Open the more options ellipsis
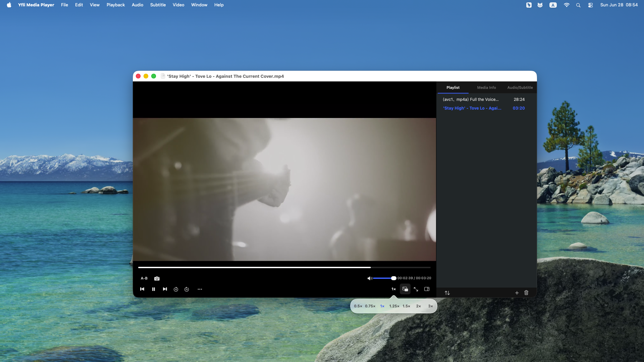Image resolution: width=644 pixels, height=362 pixels. pos(200,289)
